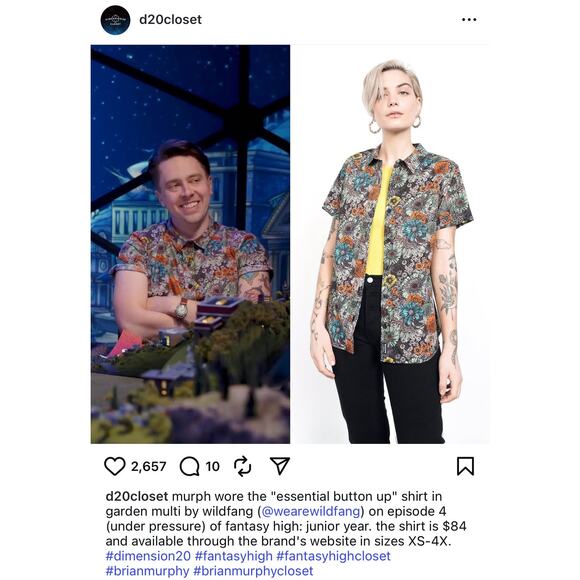Image resolution: width=580 pixels, height=580 pixels.
Task: View the 10 comments count
Action: coord(213,466)
